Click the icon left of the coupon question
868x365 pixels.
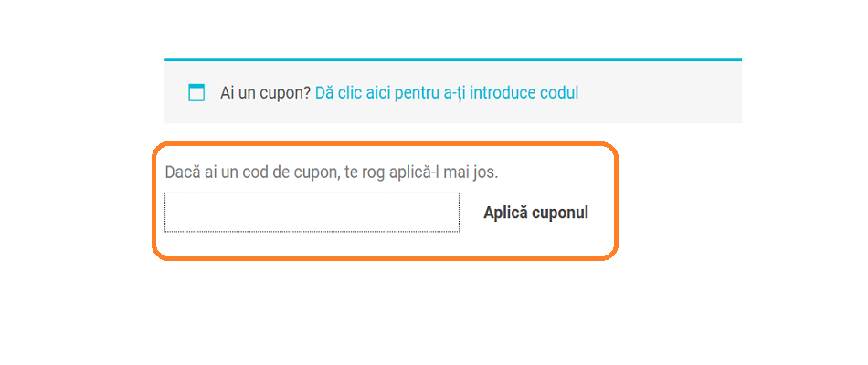tap(196, 92)
